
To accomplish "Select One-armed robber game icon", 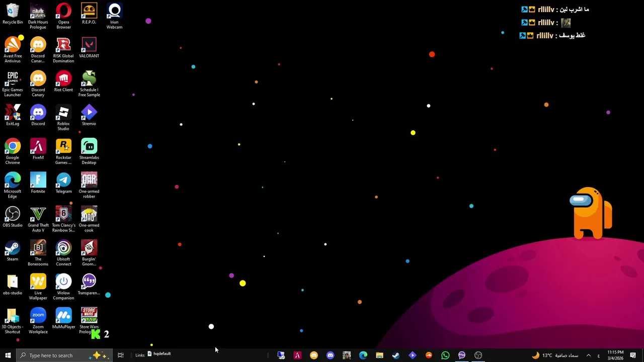I will (x=89, y=186).
